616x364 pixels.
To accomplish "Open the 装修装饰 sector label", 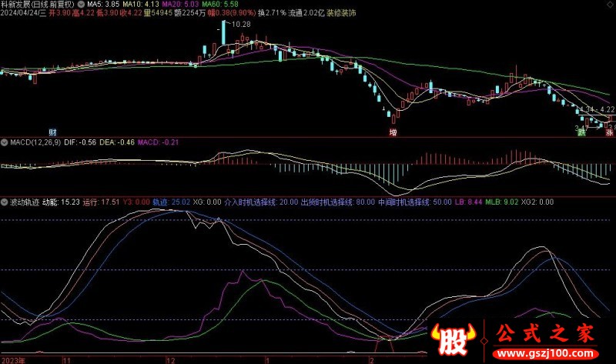I will click(x=341, y=13).
